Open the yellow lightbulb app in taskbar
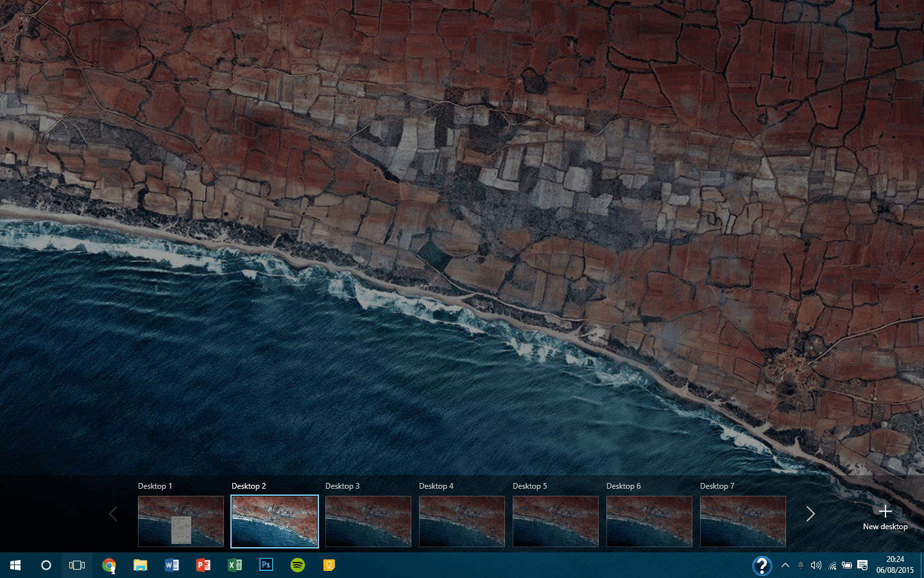 pos(329,565)
